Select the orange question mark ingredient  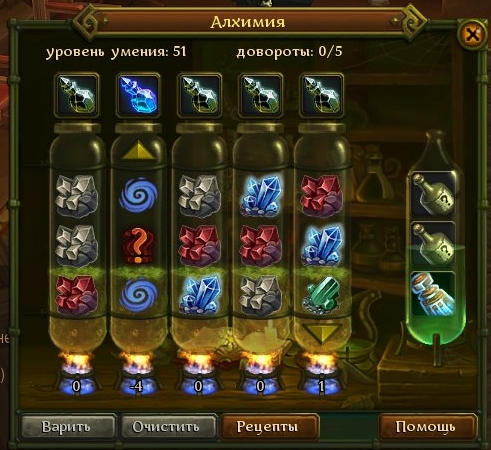tap(138, 246)
